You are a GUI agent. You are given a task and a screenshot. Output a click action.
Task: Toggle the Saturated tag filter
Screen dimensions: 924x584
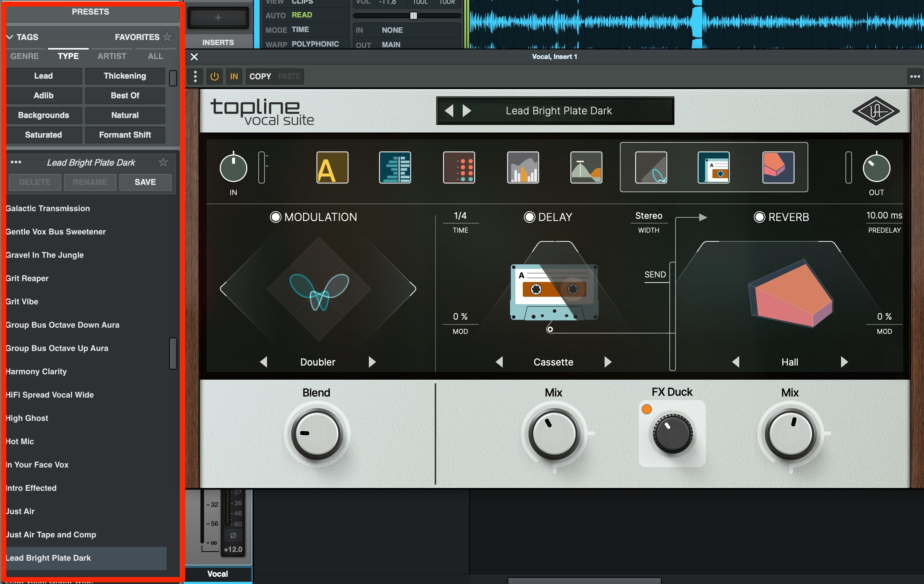coord(43,135)
